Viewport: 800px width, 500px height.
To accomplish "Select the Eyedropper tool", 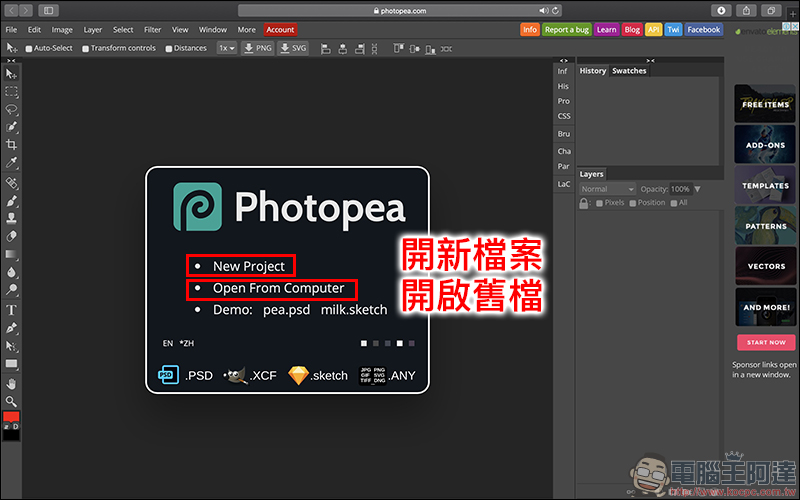I will pos(11,162).
